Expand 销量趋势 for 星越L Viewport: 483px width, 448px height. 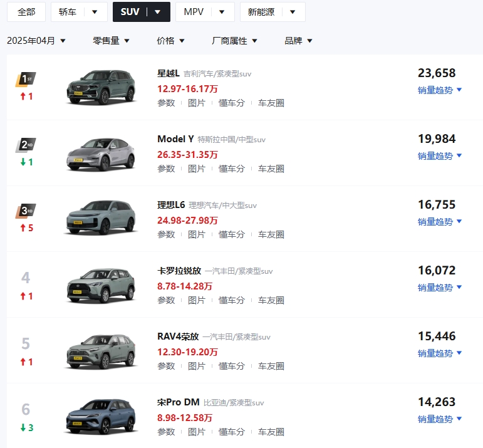tap(440, 90)
